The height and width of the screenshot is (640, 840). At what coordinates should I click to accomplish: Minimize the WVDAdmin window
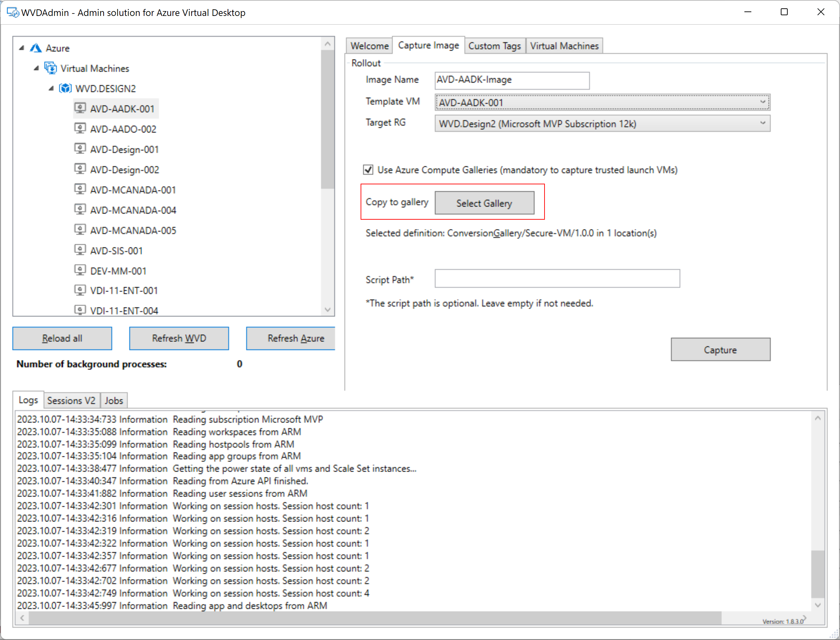click(x=748, y=12)
